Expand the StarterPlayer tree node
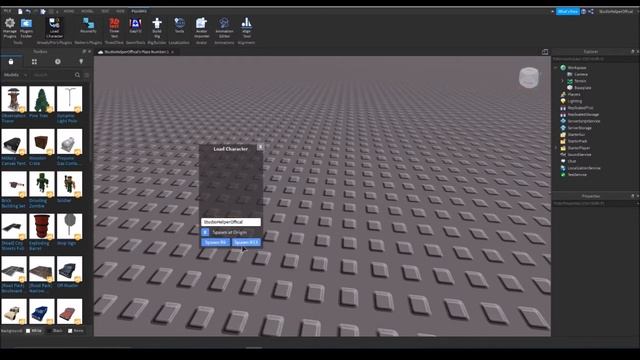 (x=556, y=148)
